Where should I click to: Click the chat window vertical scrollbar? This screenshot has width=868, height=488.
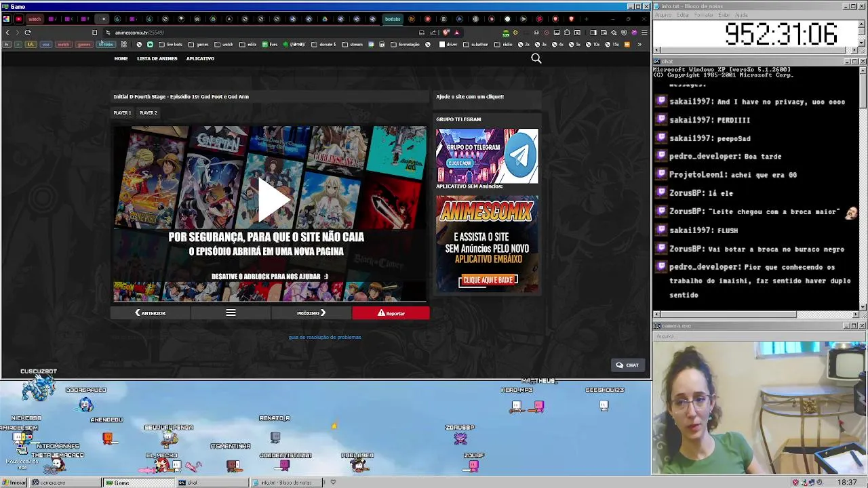[x=863, y=188]
